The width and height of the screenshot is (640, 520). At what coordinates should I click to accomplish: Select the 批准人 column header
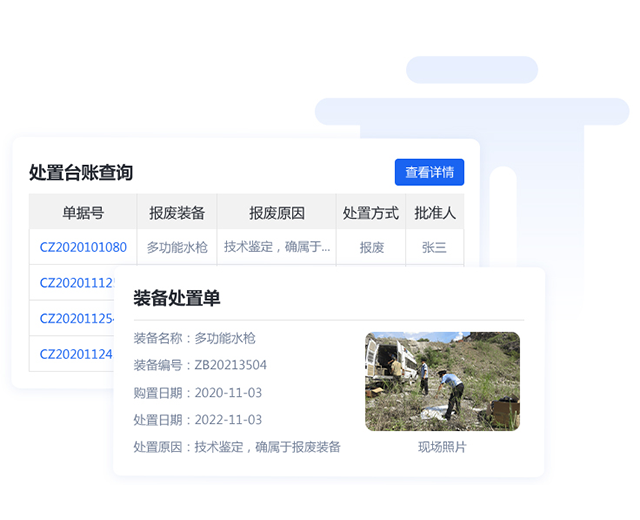pos(435,212)
